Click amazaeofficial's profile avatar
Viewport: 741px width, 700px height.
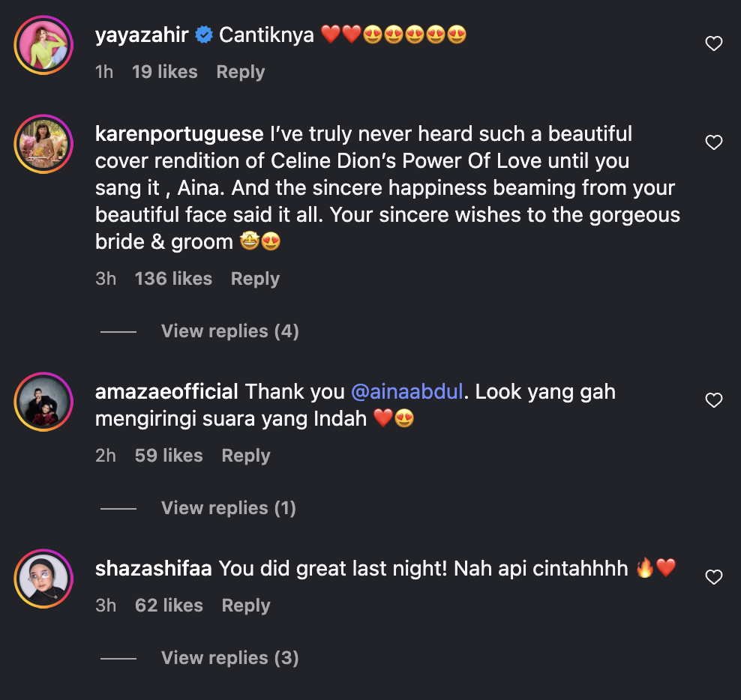(43, 402)
